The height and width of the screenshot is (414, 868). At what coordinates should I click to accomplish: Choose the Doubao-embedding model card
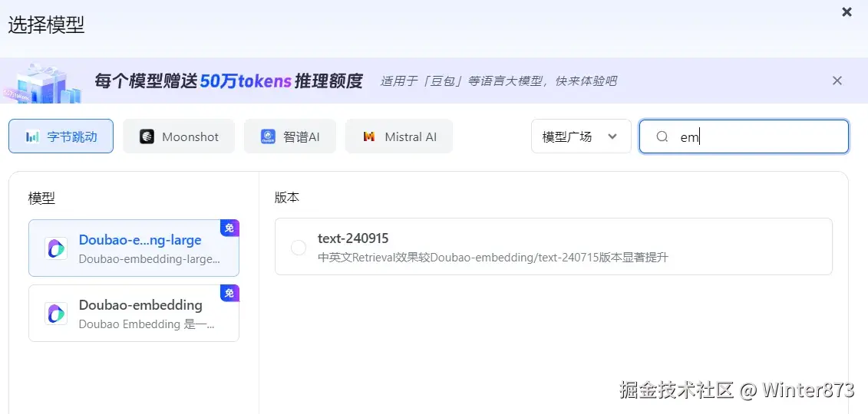pos(134,313)
